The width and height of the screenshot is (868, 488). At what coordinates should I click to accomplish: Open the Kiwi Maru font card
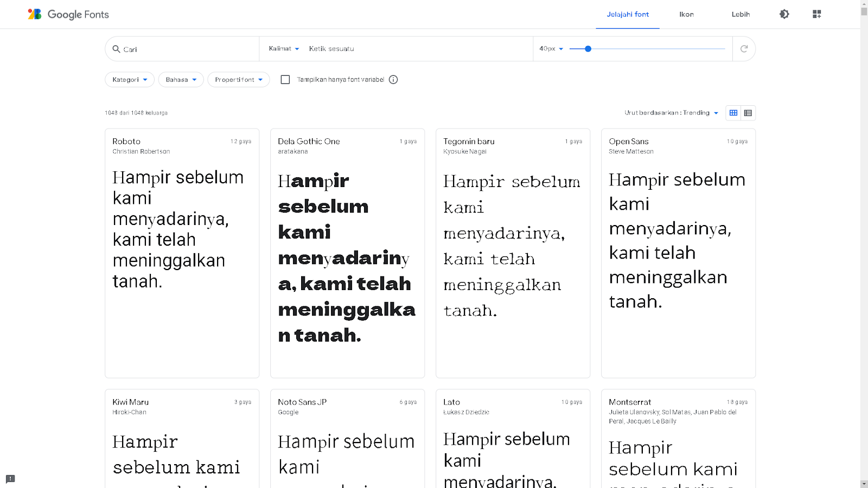coord(182,439)
